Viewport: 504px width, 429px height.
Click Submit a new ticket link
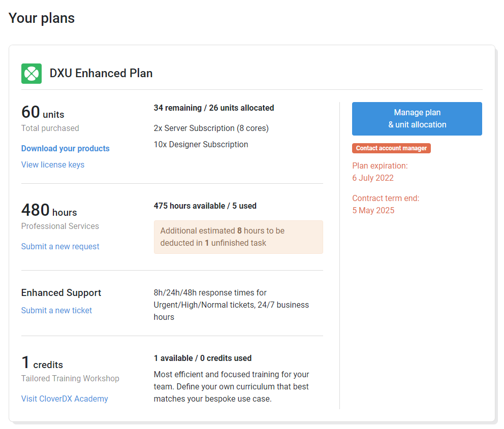click(x=56, y=310)
